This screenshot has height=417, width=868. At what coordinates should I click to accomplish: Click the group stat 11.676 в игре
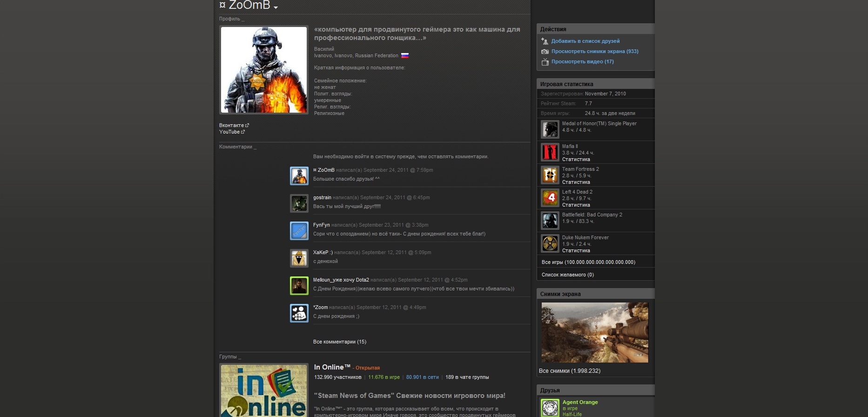[384, 377]
